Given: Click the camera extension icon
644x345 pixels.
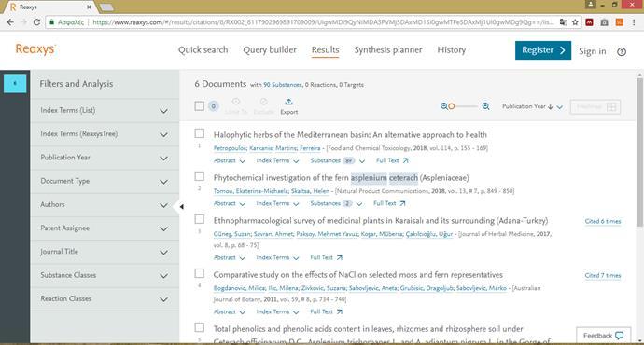Looking at the screenshot, I should [x=604, y=22].
